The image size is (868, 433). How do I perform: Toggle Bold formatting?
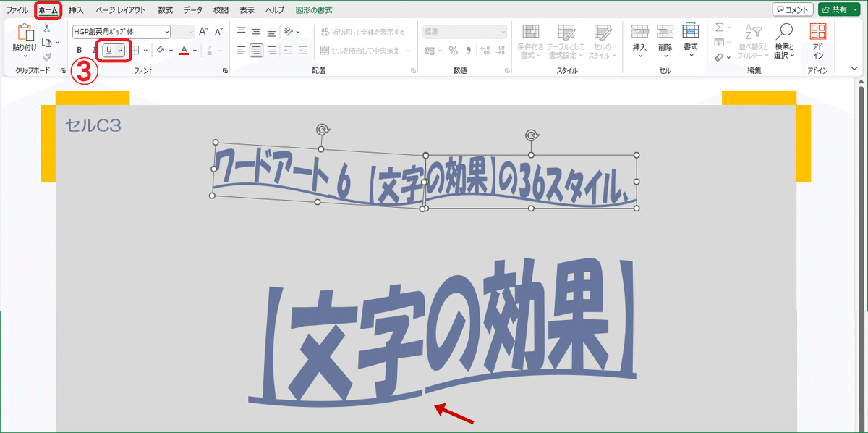(80, 50)
